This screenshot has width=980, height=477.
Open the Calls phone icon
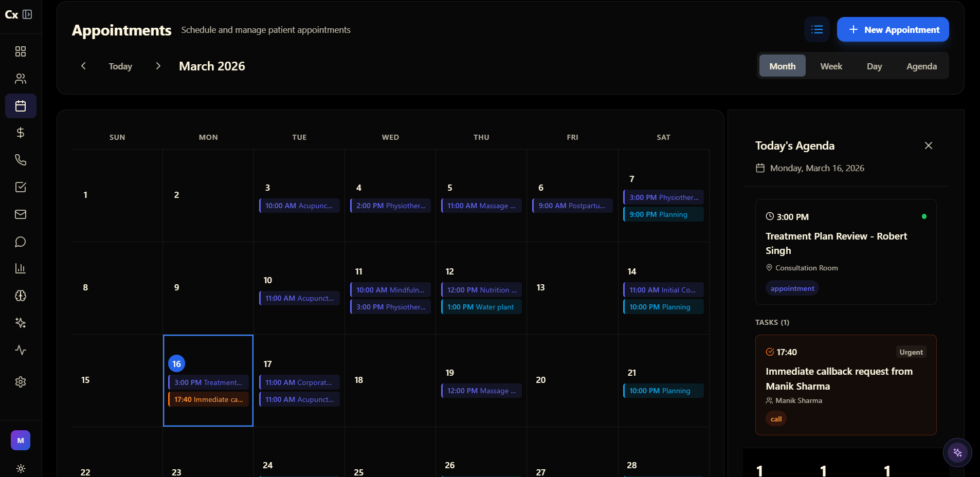pos(21,159)
